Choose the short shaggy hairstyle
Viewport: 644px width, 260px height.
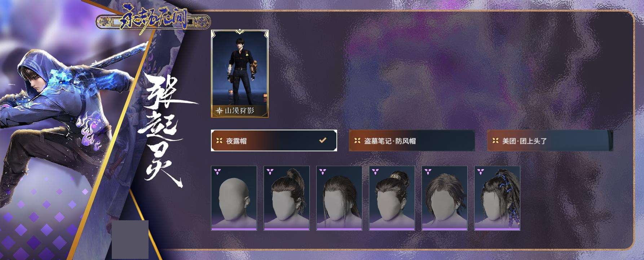pos(445,198)
